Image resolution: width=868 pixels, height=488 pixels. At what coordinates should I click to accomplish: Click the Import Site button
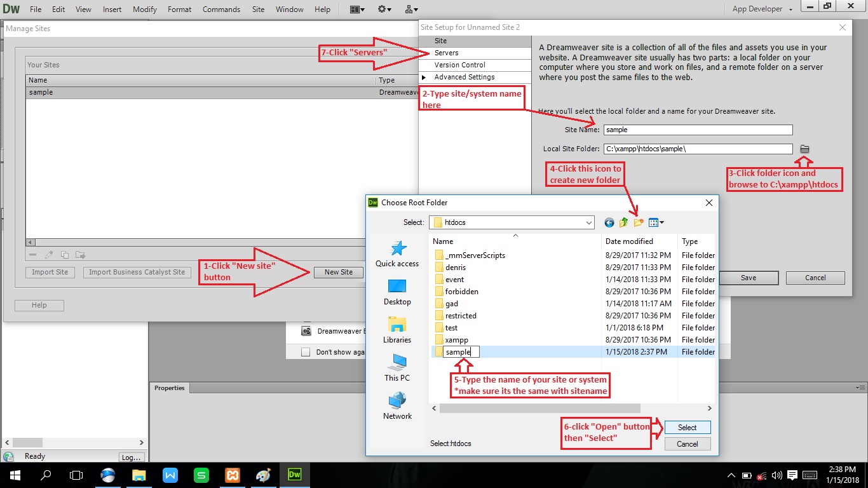click(x=50, y=272)
